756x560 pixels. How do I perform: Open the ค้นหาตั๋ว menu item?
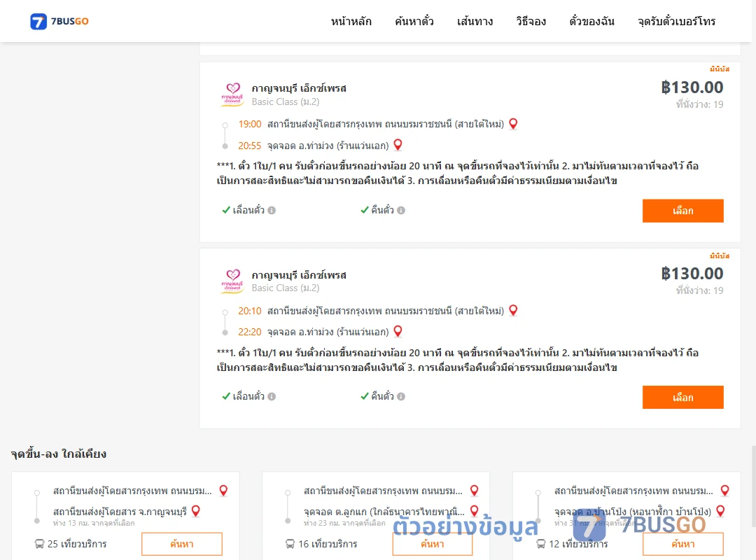(x=414, y=21)
